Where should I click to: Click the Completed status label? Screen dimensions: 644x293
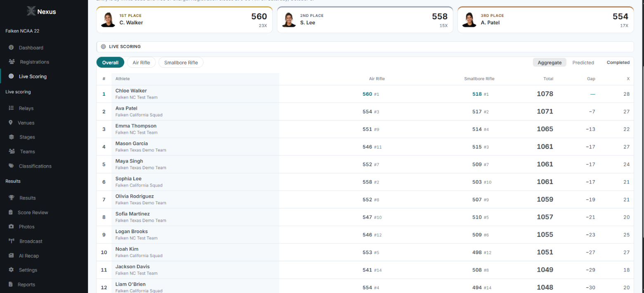pos(618,63)
